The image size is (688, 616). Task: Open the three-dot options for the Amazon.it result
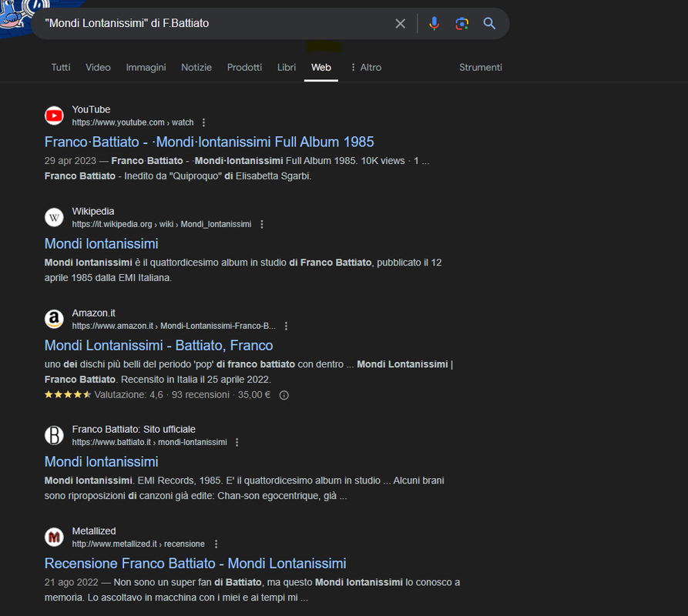tap(286, 326)
